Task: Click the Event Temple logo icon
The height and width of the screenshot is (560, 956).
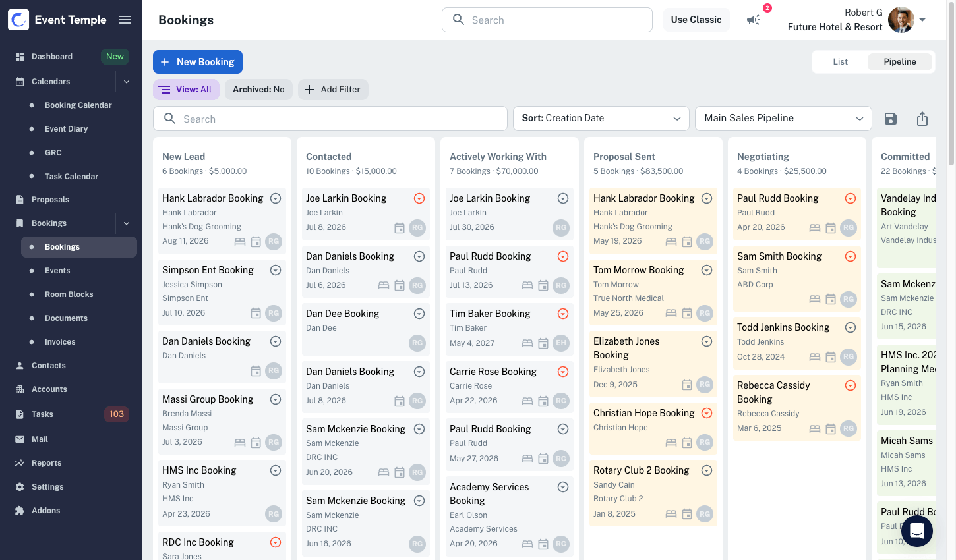Action: 18,20
